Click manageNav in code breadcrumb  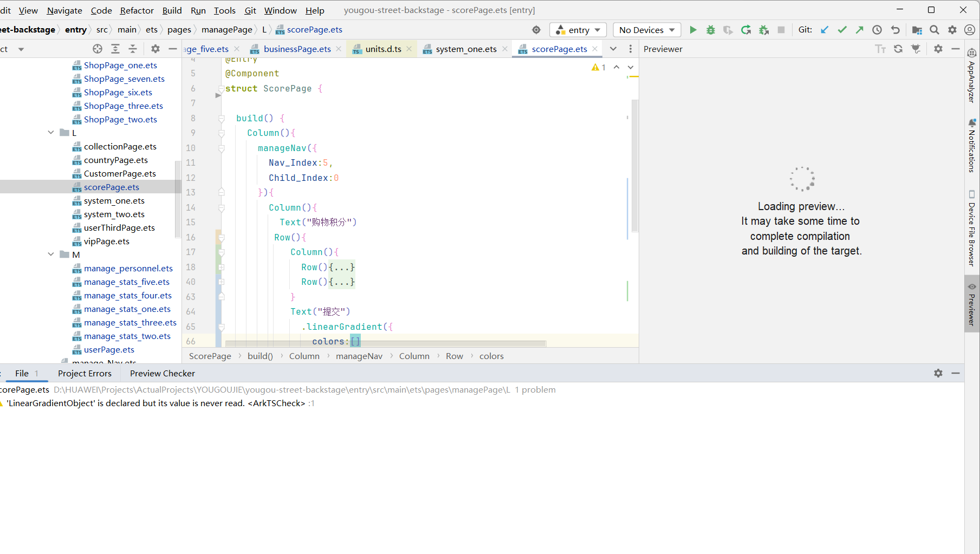(359, 356)
